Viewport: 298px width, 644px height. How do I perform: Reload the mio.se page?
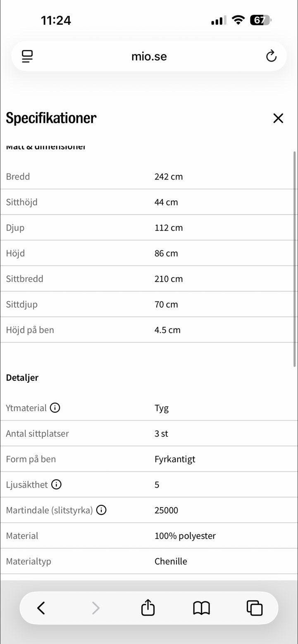pos(271,56)
